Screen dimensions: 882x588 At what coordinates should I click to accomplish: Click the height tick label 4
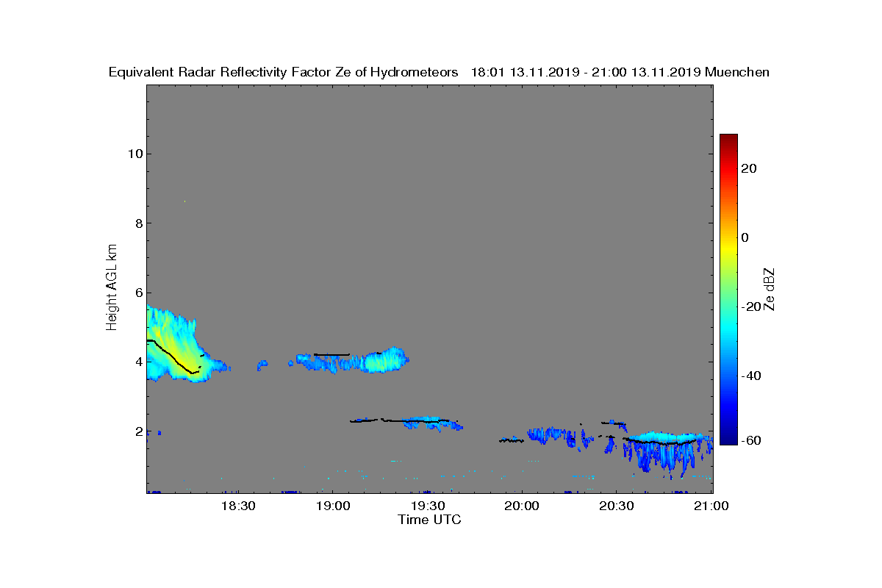pyautogui.click(x=138, y=362)
